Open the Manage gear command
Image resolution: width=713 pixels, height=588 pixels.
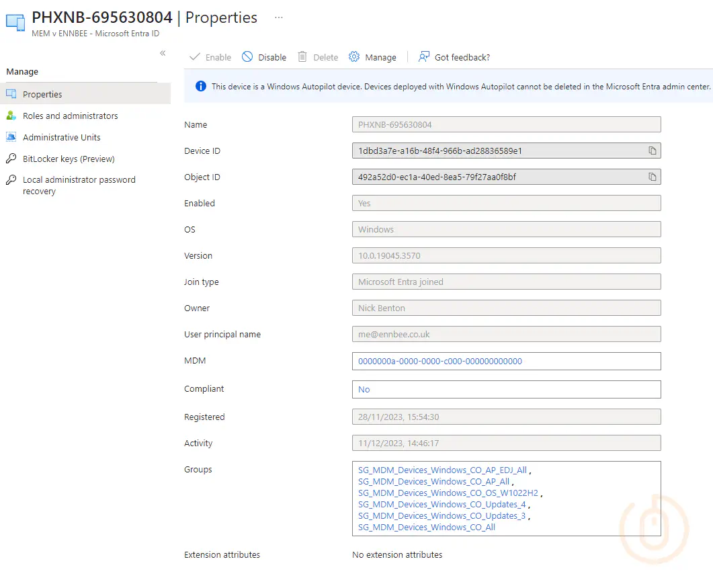372,57
